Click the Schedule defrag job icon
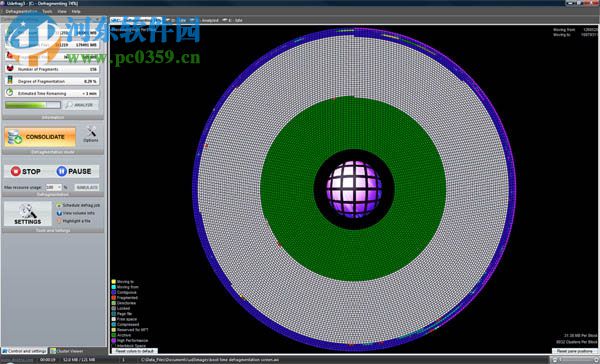Image resolution: width=600 pixels, height=364 pixels. (59, 205)
